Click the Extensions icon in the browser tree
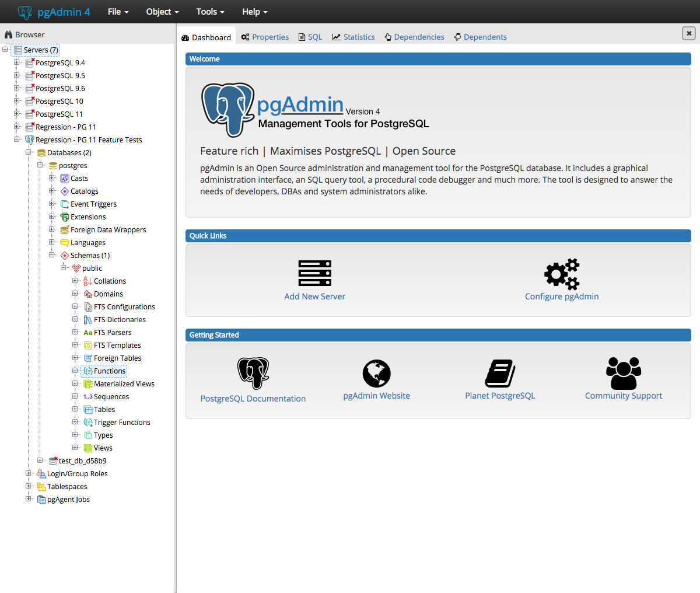Viewport: 700px width, 593px height. click(65, 217)
